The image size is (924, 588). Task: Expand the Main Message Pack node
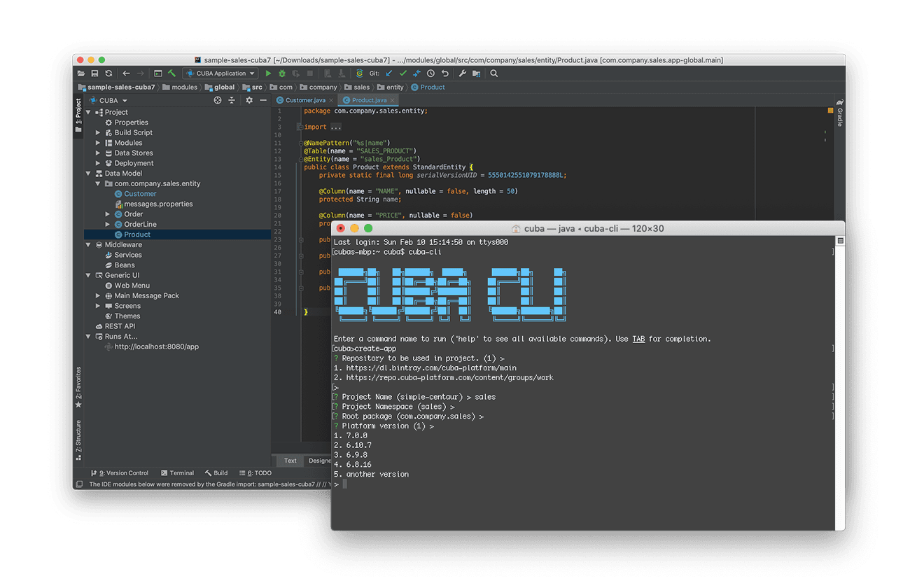pos(98,295)
